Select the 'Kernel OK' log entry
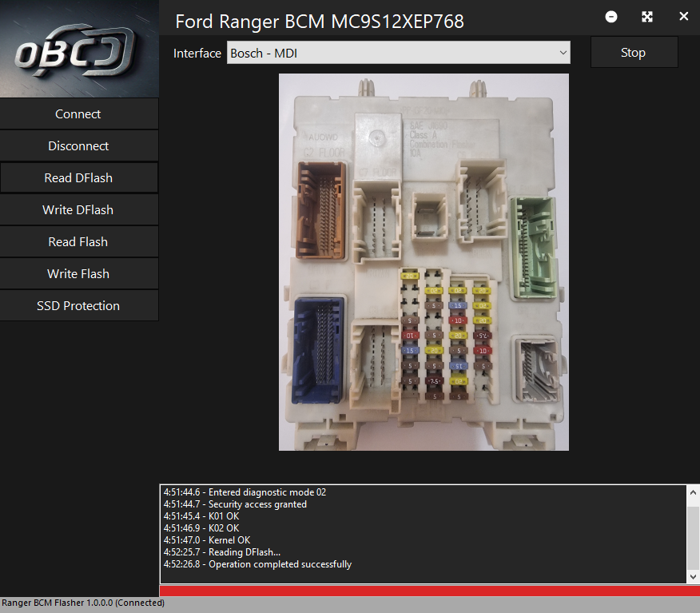 tap(207, 540)
